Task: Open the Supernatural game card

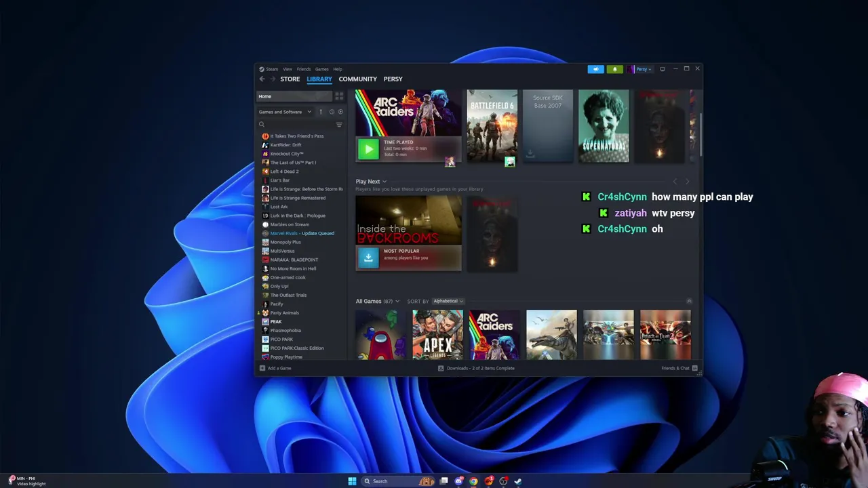Action: point(604,126)
